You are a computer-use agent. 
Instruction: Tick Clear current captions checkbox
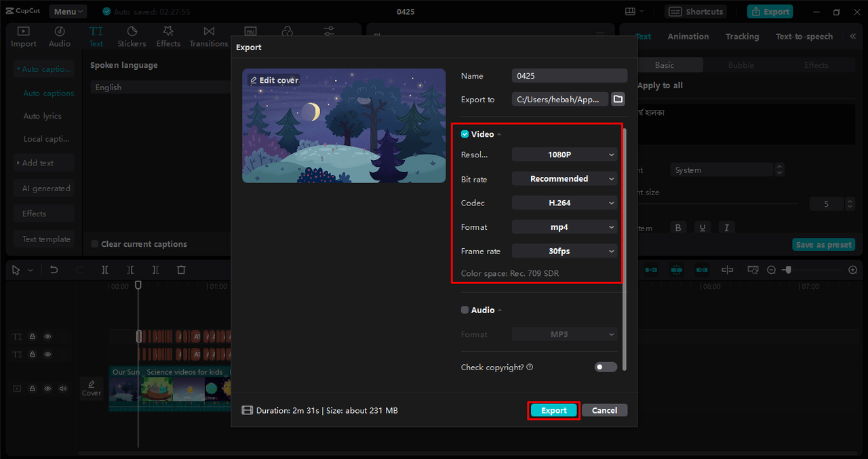[95, 244]
